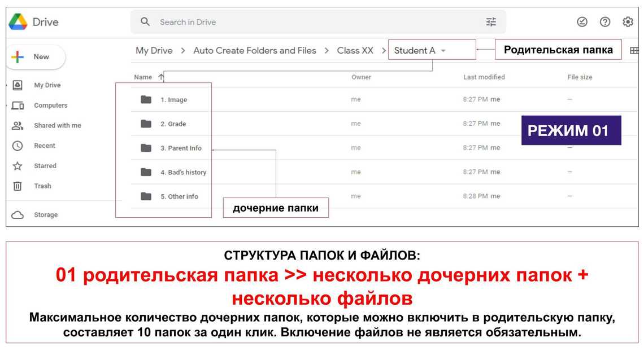
Task: Navigate to Auto Create Folders and Files breadcrumb
Action: (254, 51)
